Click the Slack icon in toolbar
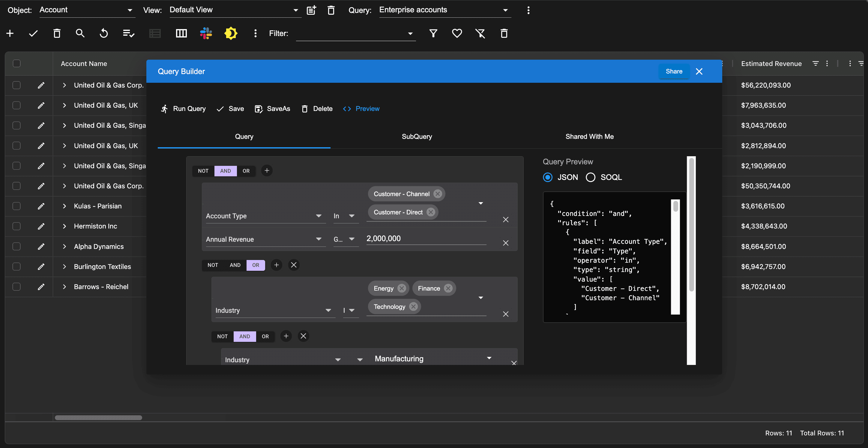Screen dimensions: 868x448 point(206,33)
